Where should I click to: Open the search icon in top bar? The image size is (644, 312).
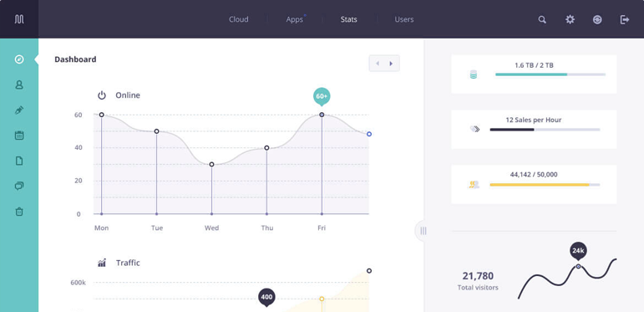coord(542,19)
